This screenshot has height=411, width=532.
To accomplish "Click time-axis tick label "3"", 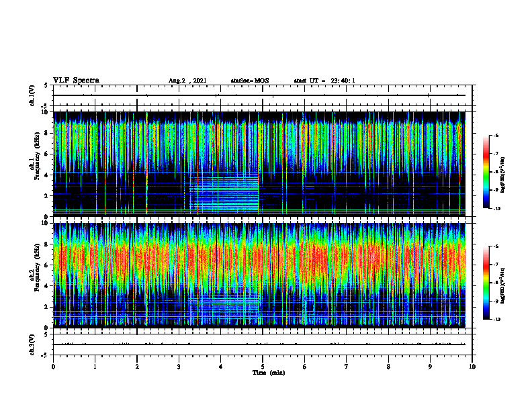I will pyautogui.click(x=179, y=367).
